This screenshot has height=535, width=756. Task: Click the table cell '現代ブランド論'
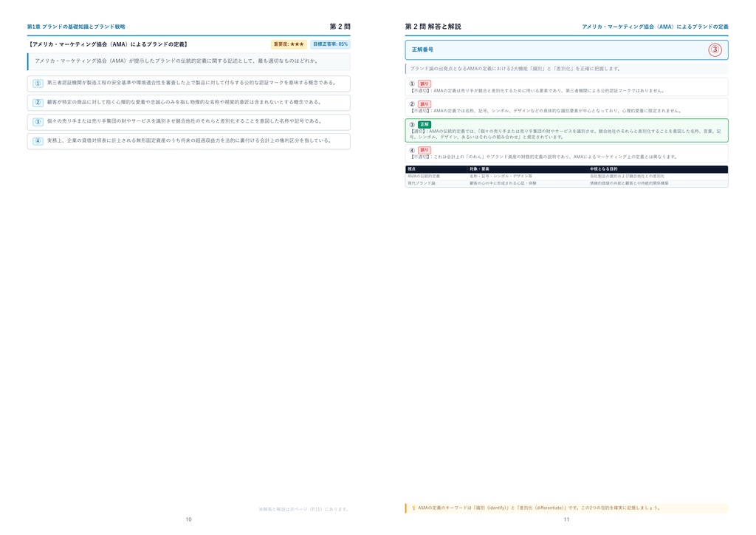[x=422, y=183]
